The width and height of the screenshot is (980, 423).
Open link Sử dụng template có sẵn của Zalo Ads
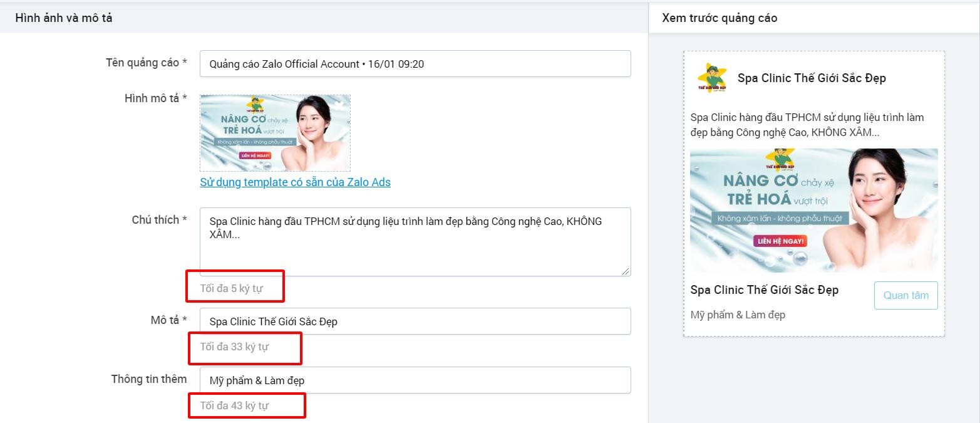(x=295, y=182)
